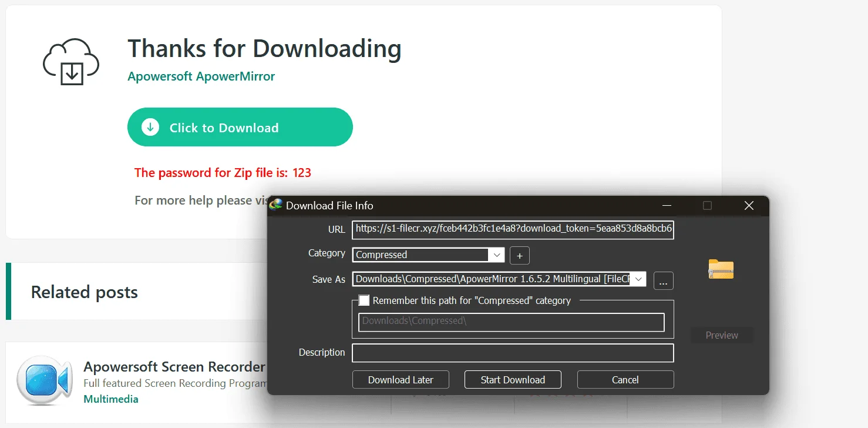Image resolution: width=868 pixels, height=428 pixels.
Task: Click the green Click to Download button
Action: point(240,127)
